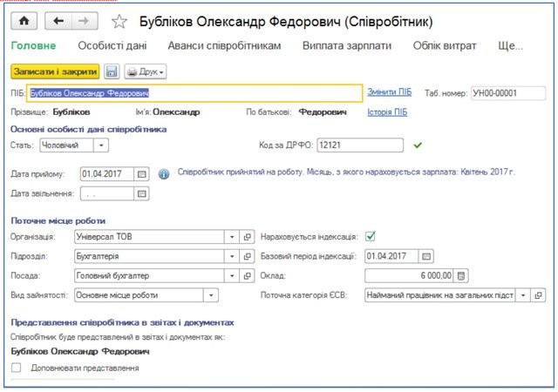The width and height of the screenshot is (558, 392).
Task: Go back using the left arrow
Action: click(58, 19)
